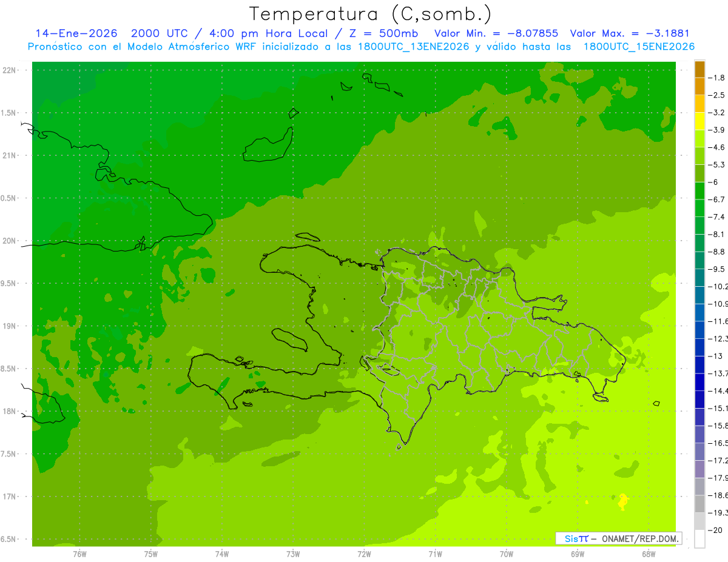Screen dimensions: 728x562
Task: Pick the yellow swatch between -3.2 and -3.9
Action: 699,121
